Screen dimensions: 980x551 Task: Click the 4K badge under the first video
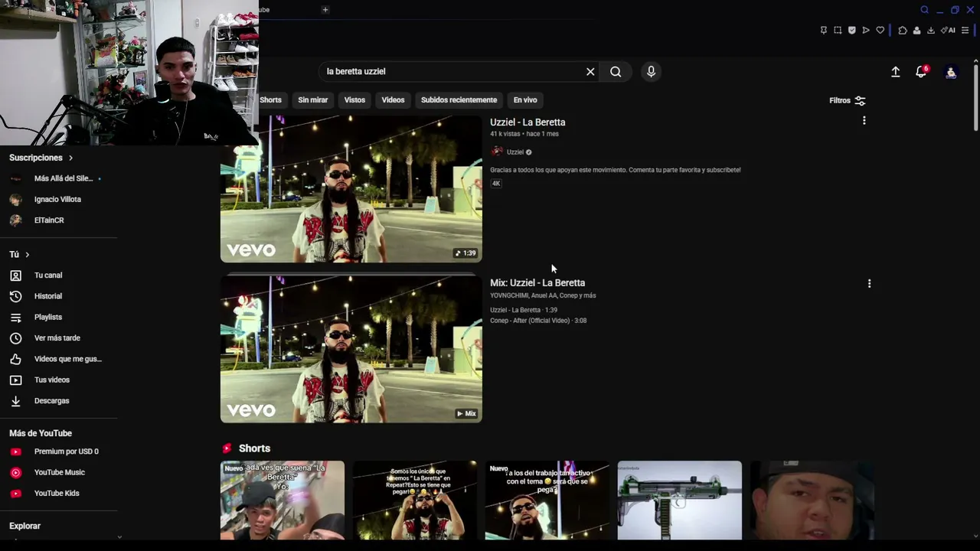pos(496,184)
